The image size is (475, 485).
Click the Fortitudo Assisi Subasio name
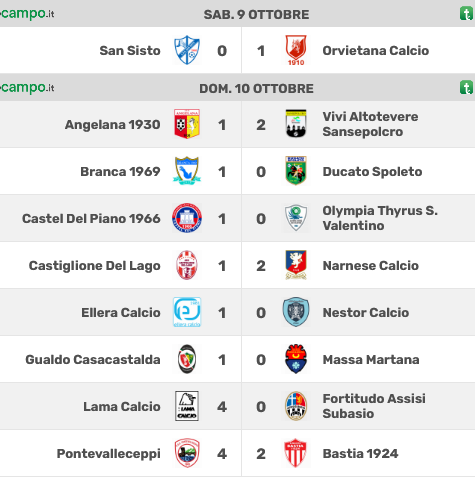374,406
